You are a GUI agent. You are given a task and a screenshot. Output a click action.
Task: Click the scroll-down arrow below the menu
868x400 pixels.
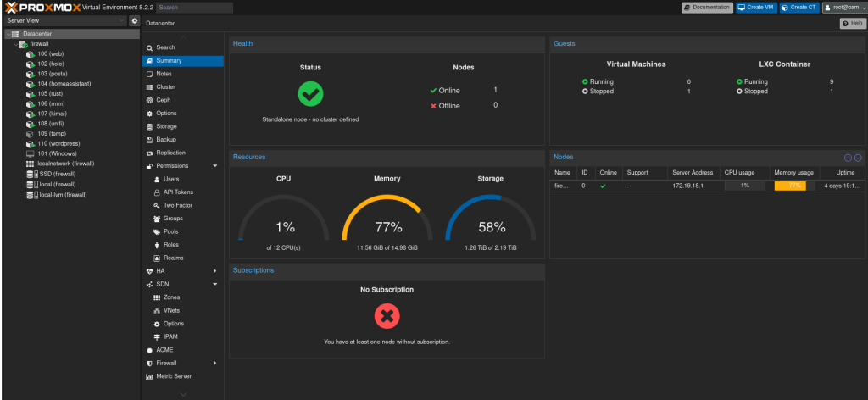183,394
